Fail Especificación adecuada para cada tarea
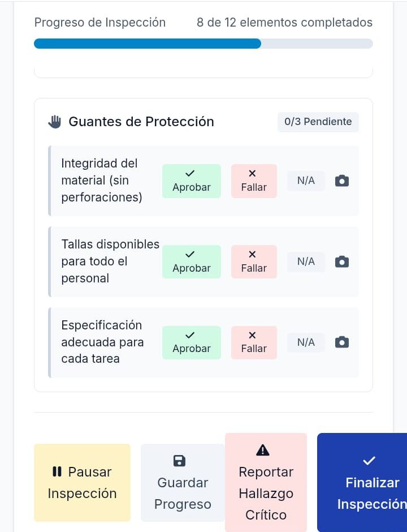Viewport: 407px width, 532px height. pos(254,342)
